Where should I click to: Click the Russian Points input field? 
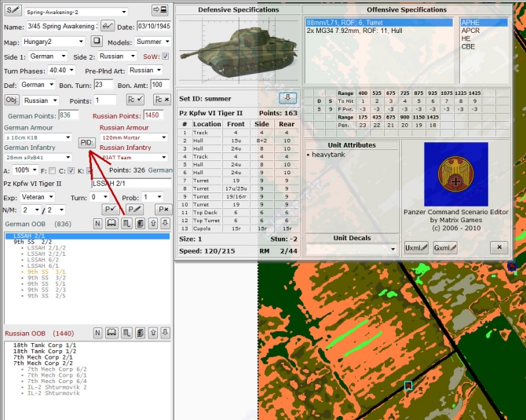152,115
